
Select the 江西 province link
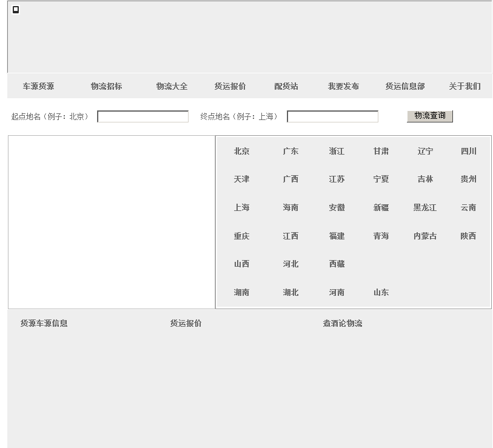pos(290,236)
